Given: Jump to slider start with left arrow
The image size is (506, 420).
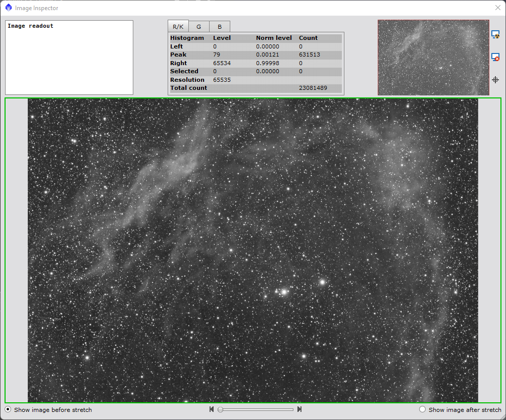Looking at the screenshot, I should click(x=212, y=409).
